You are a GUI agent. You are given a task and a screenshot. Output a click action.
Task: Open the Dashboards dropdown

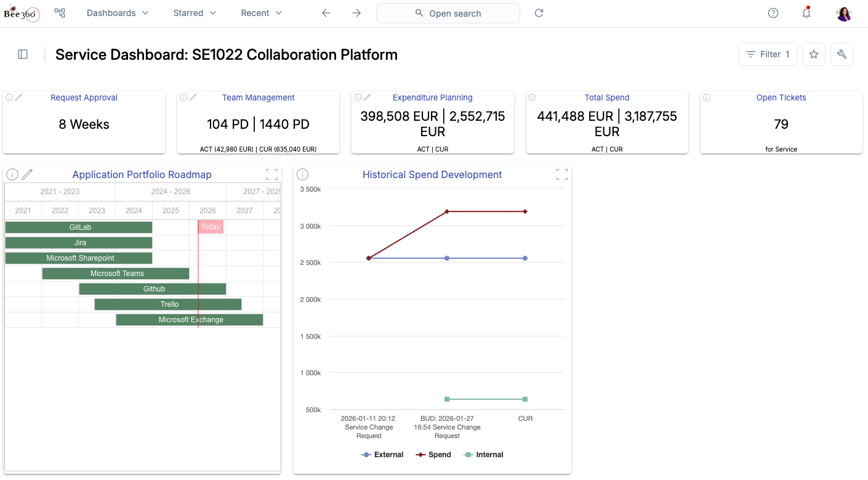[117, 12]
